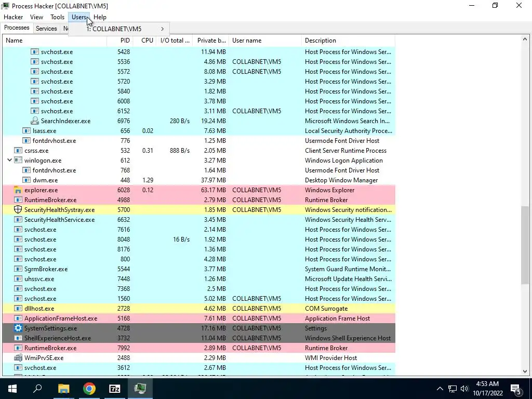Click the scrollbar up arrow
The height and width of the screenshot is (399, 532).
[x=525, y=39]
